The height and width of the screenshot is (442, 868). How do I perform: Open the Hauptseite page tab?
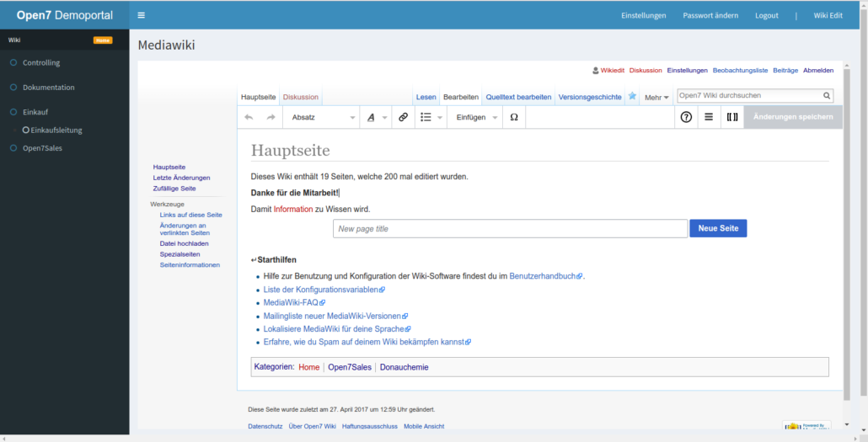click(x=258, y=97)
